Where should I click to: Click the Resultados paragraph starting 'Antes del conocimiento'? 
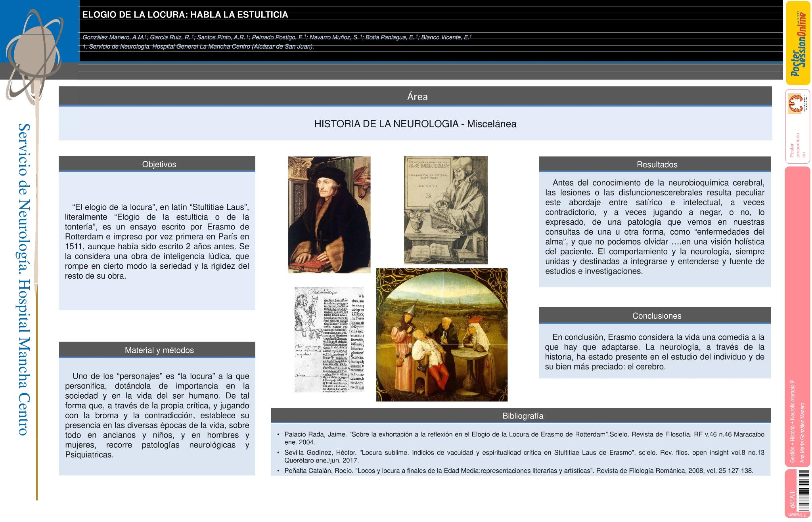655,227
